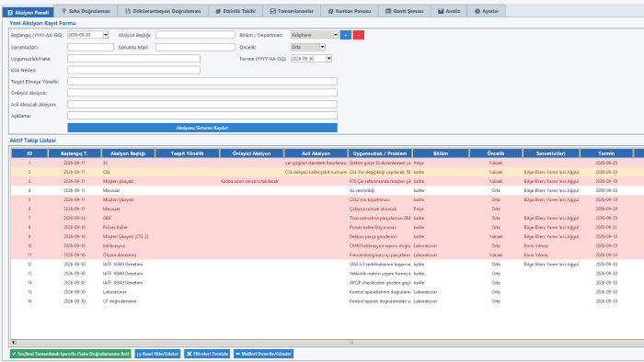Sort by the Termin column header
Viewport: 644px width, 362px height.
coord(606,153)
